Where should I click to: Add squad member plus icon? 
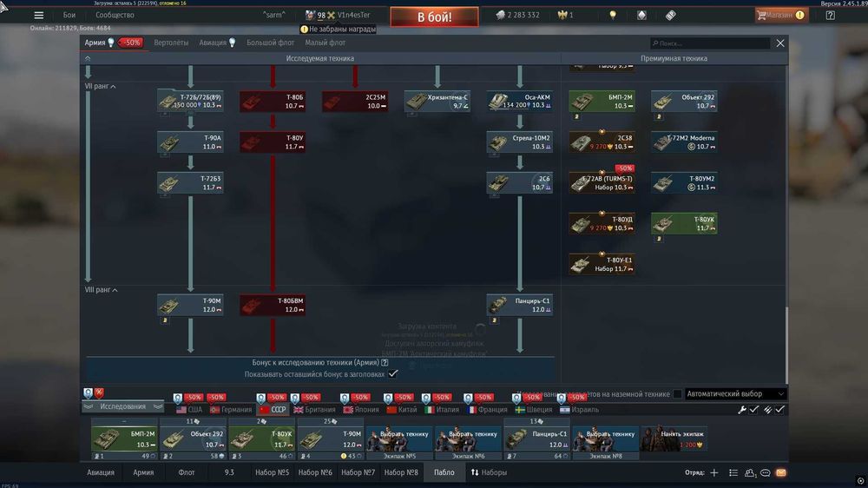pyautogui.click(x=714, y=472)
